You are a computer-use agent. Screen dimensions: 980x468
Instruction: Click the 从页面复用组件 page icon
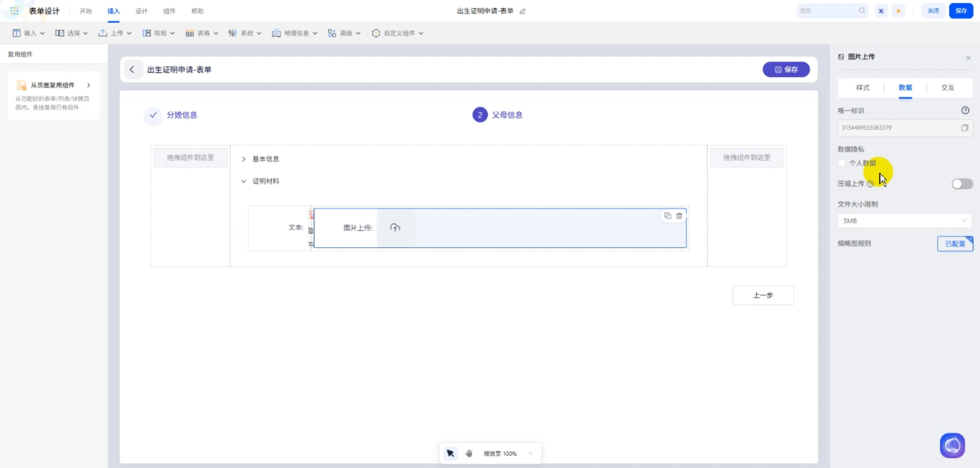[x=21, y=85]
